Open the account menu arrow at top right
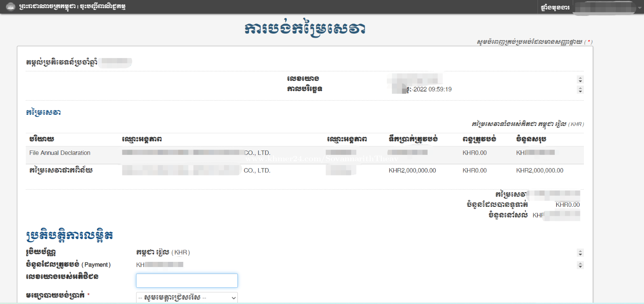This screenshot has width=644, height=304. point(639,8)
